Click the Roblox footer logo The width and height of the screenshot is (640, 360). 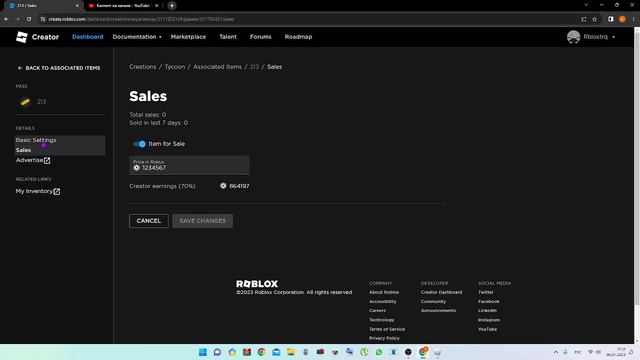(x=257, y=284)
